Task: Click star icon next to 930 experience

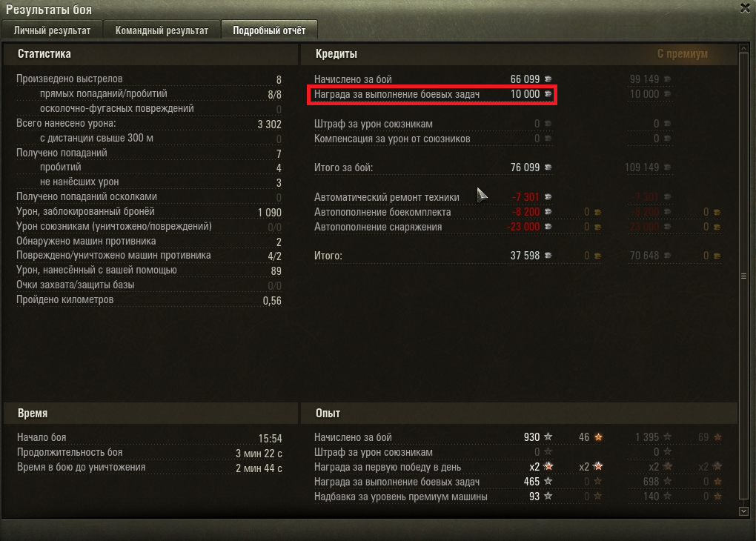Action: tap(548, 437)
